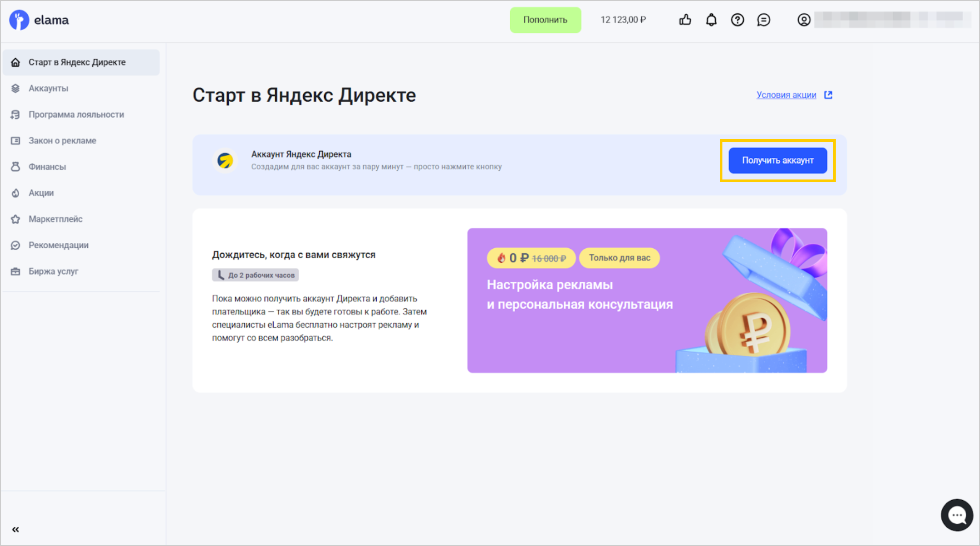Select Закон о рекламе section
Viewport: 980px width, 546px height.
pyautogui.click(x=62, y=140)
